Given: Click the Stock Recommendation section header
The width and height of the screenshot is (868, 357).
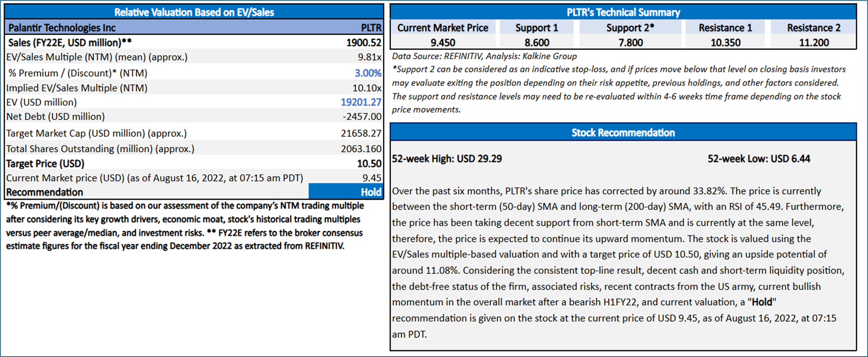Looking at the screenshot, I should 623,133.
